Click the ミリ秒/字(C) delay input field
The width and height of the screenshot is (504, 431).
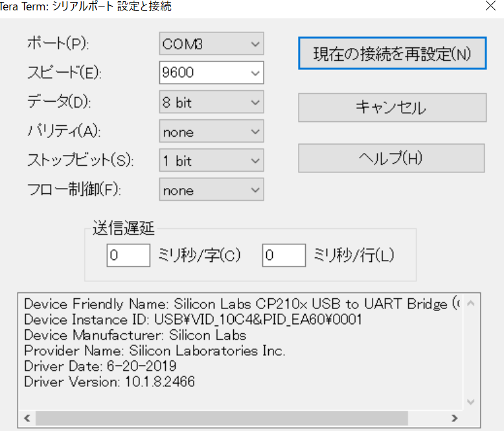pyautogui.click(x=128, y=255)
